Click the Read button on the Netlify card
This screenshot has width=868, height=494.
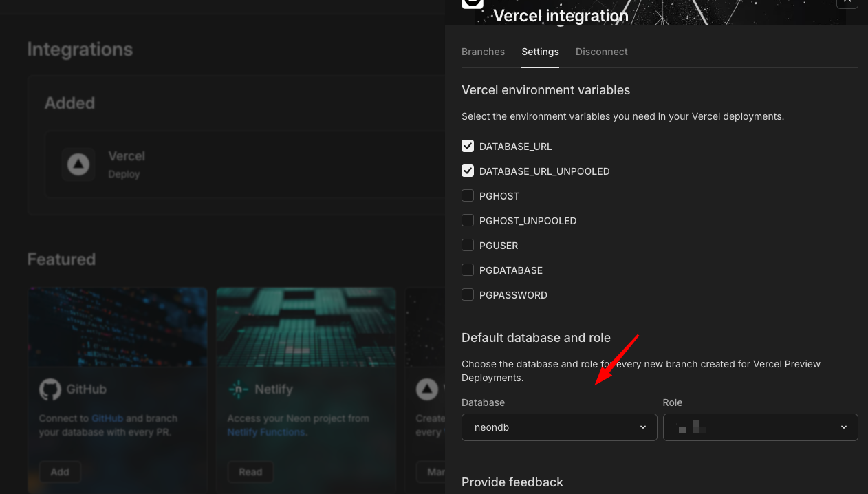pos(250,472)
